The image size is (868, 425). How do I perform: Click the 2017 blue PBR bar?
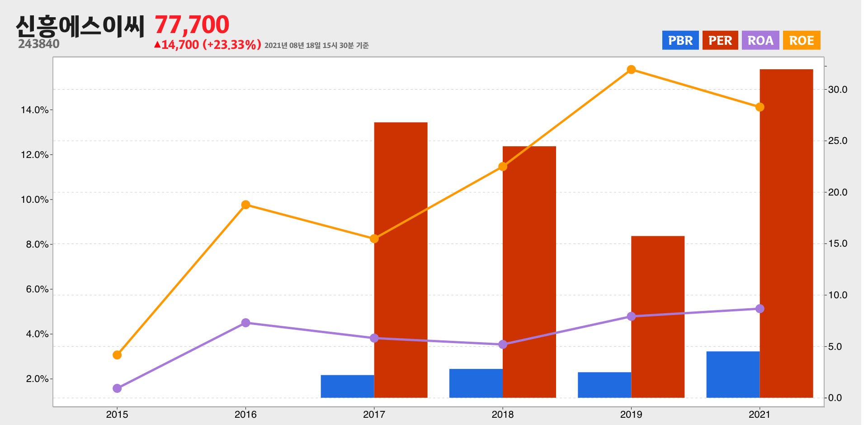[348, 387]
